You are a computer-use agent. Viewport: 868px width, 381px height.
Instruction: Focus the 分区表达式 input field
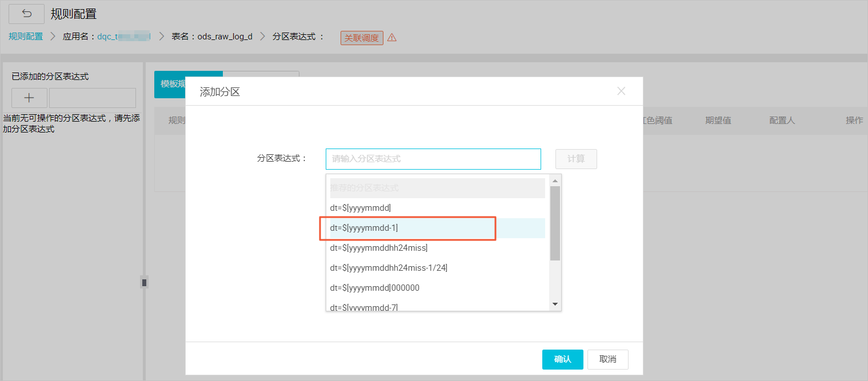pos(433,159)
